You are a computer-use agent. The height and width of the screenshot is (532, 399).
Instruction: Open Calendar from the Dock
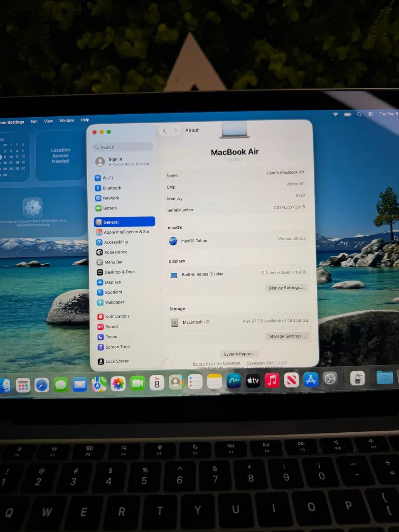pos(157,383)
